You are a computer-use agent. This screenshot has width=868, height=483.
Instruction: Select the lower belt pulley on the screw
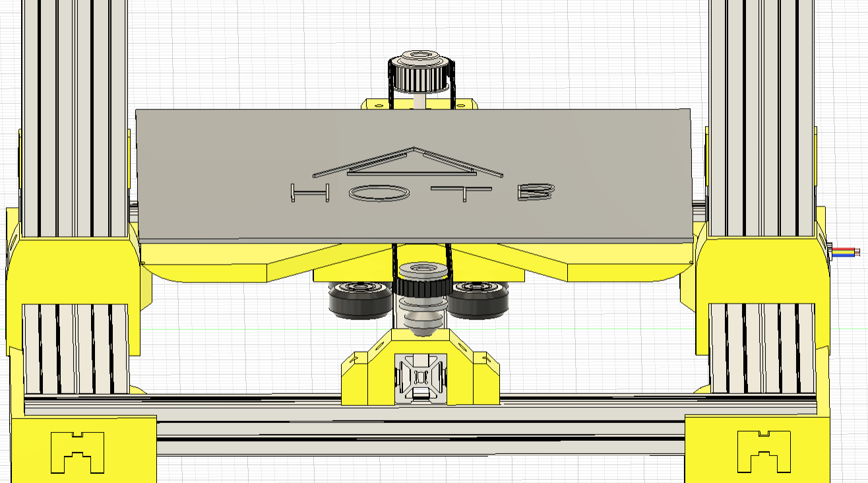click(x=419, y=288)
